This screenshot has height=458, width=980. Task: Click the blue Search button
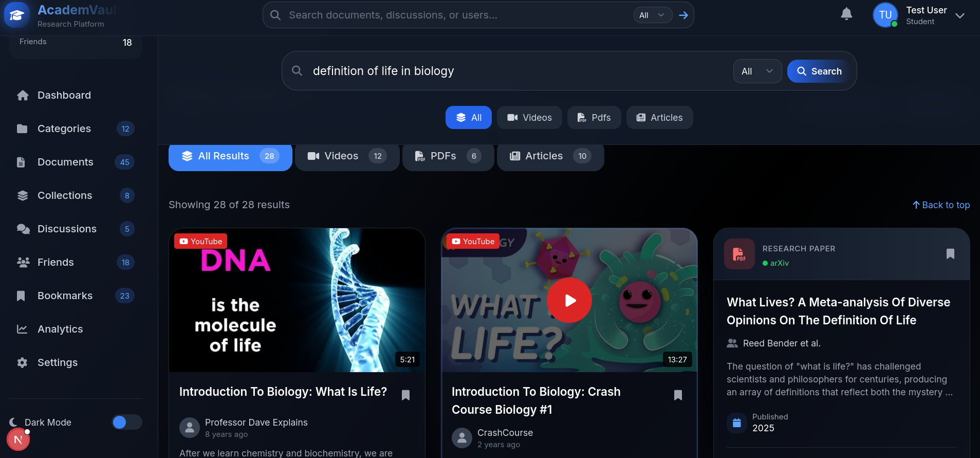pos(819,71)
